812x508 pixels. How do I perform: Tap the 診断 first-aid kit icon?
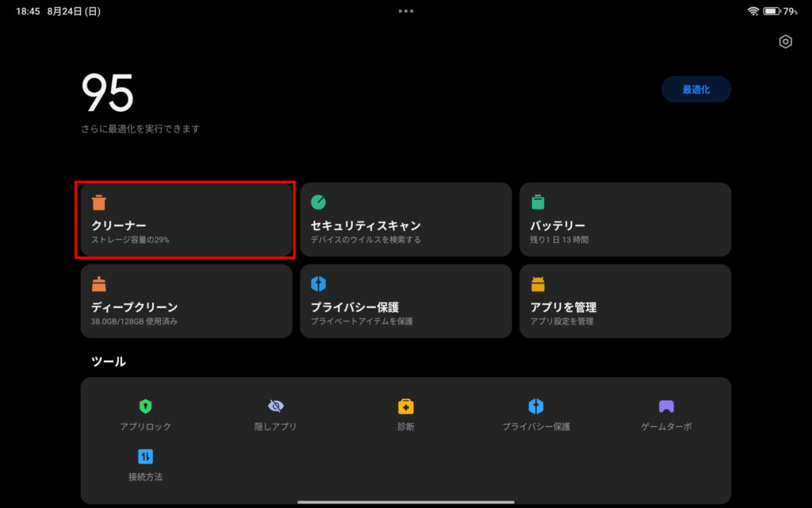point(405,405)
